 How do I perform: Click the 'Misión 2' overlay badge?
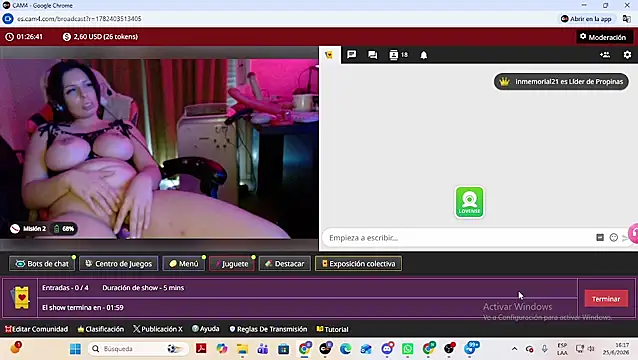click(x=28, y=229)
